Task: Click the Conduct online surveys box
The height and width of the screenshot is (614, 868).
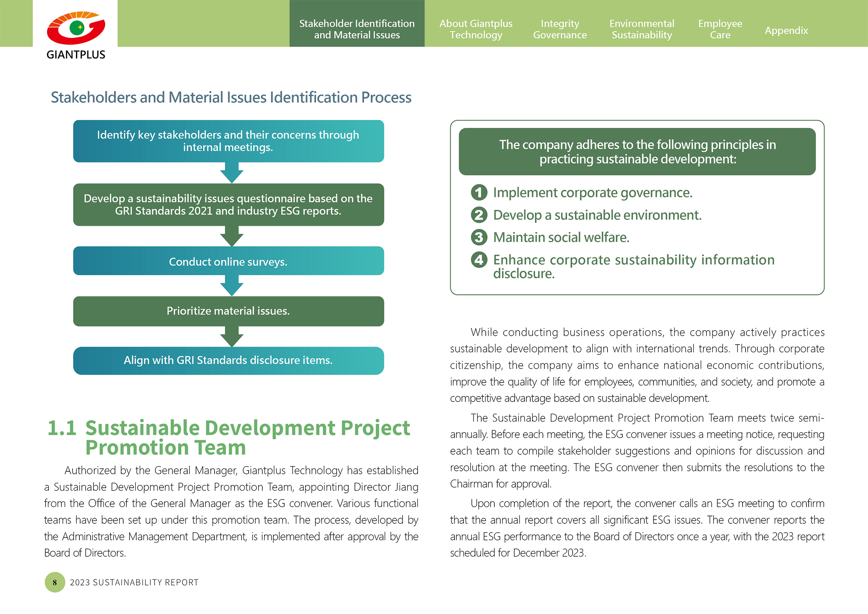Action: pos(228,261)
